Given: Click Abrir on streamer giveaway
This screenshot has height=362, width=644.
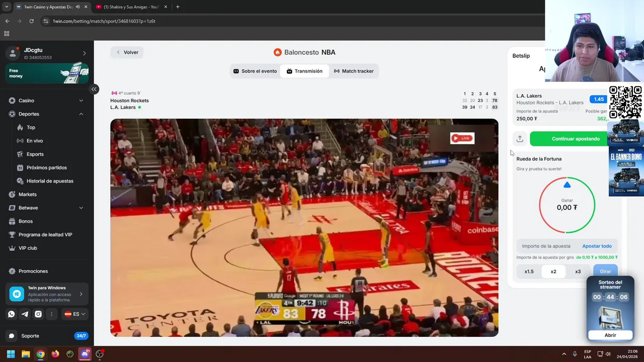Looking at the screenshot, I should tap(610, 335).
